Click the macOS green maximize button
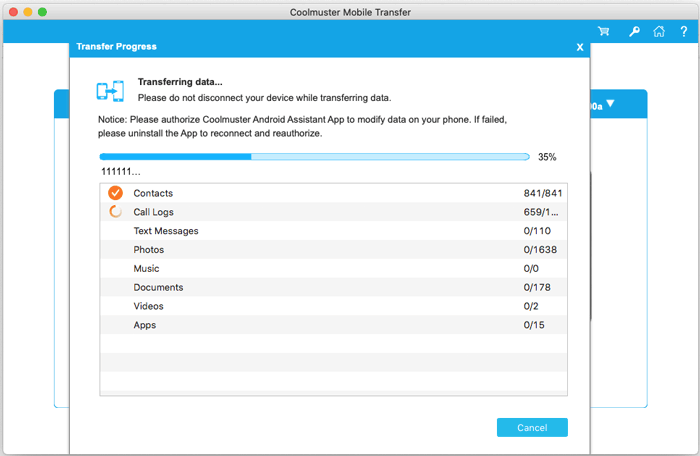 click(x=42, y=12)
